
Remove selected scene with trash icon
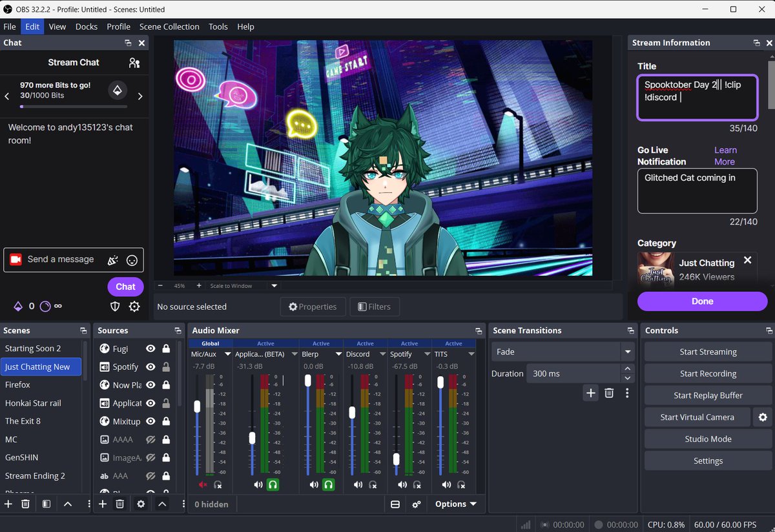coord(25,504)
